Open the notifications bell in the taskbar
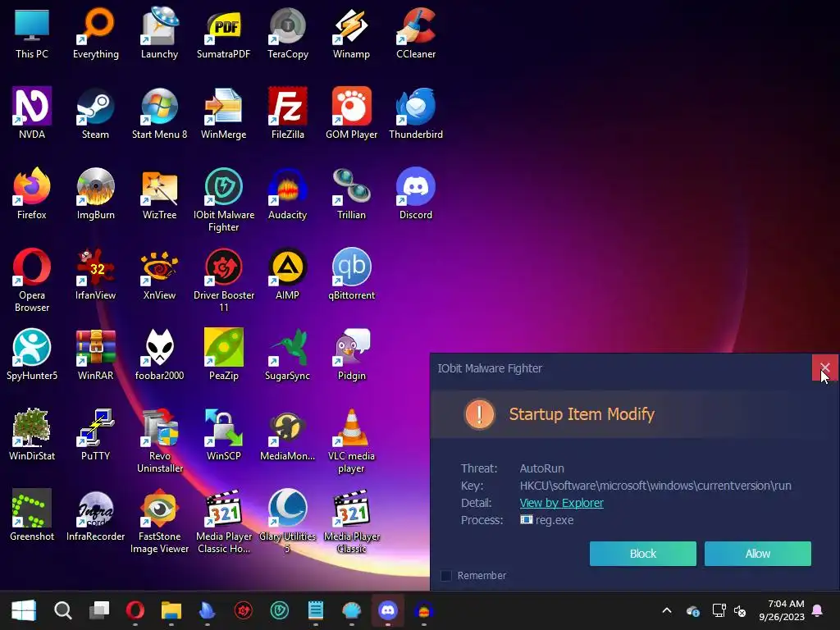The image size is (840, 630). tap(818, 610)
